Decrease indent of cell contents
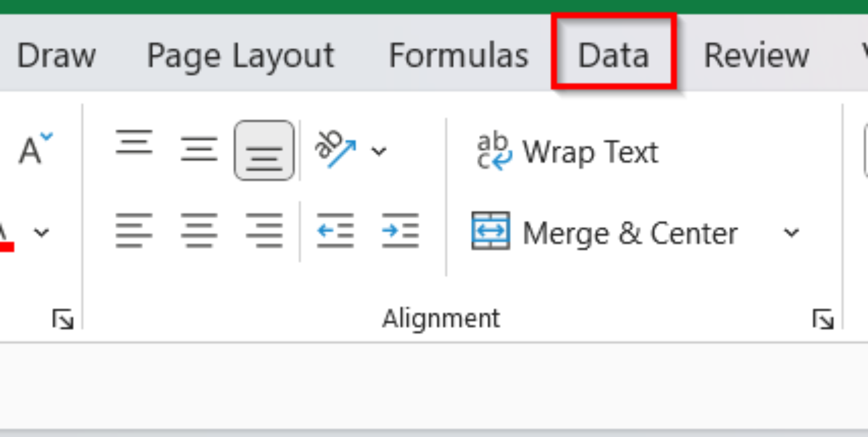The height and width of the screenshot is (437, 868). (335, 231)
